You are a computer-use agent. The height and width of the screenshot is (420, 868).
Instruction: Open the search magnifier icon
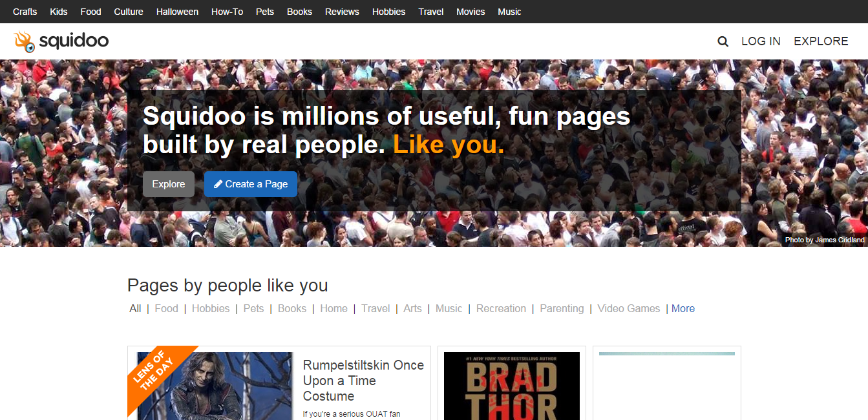pos(723,41)
